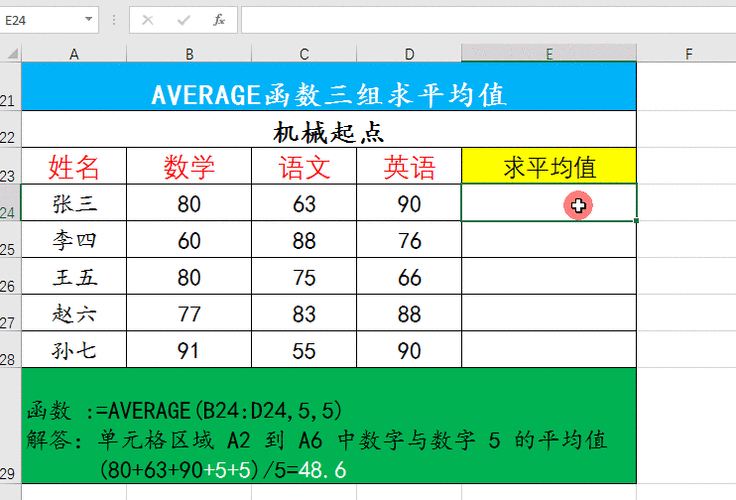Select column F header
This screenshot has height=500, width=736.
[689, 54]
